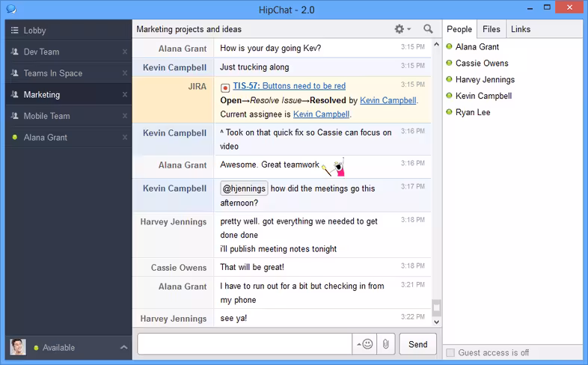Click the chat scrollbar down arrow
Viewport: 588px width, 365px height.
click(436, 322)
